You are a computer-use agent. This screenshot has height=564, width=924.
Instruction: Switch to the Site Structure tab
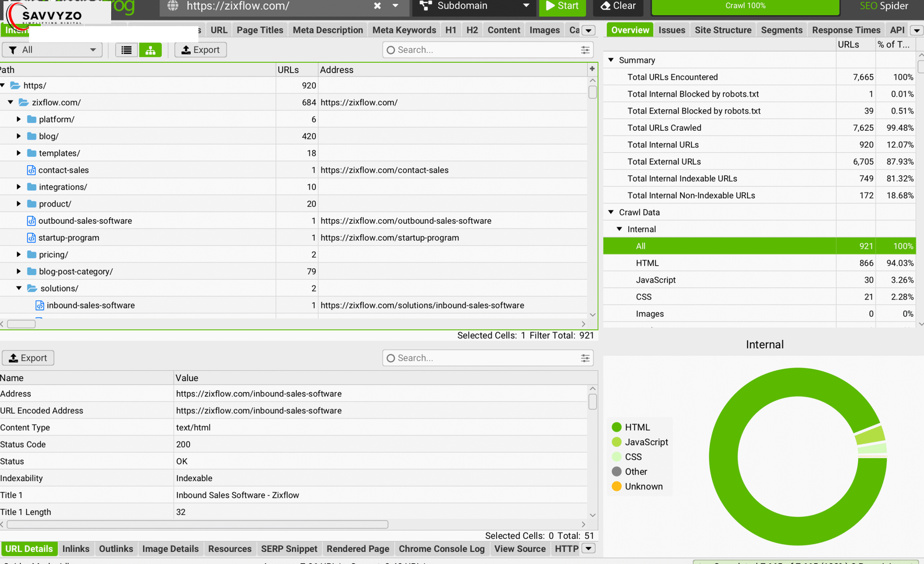click(723, 30)
